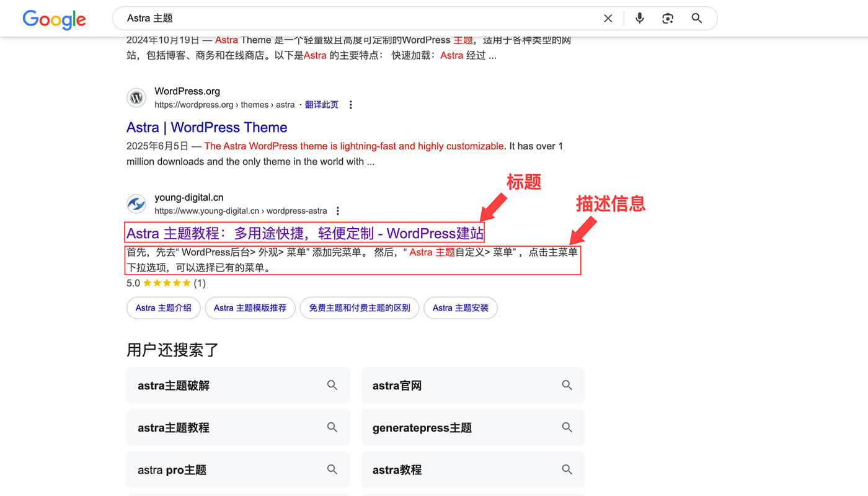The image size is (868, 496).
Task: Open three-dot menu for WordPress.org result
Action: pyautogui.click(x=351, y=105)
